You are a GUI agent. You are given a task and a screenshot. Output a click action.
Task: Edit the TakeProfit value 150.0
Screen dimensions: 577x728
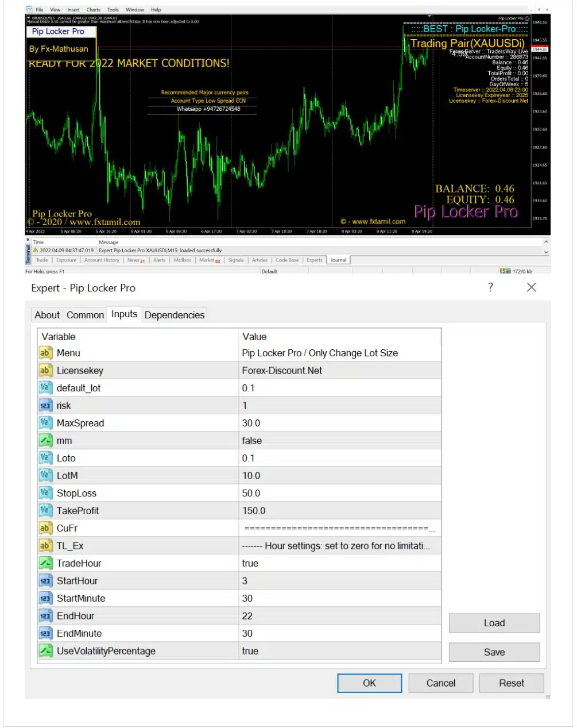coord(340,511)
